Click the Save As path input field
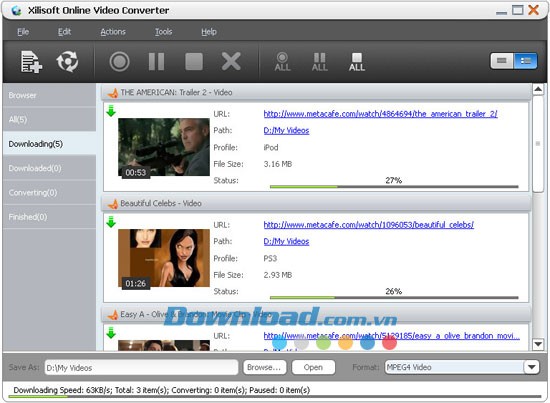 (141, 368)
